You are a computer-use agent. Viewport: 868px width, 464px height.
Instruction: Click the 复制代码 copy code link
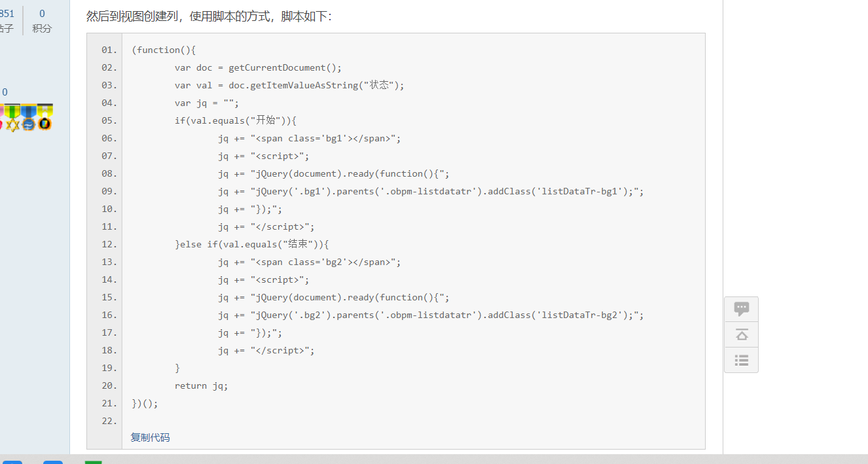pyautogui.click(x=150, y=437)
